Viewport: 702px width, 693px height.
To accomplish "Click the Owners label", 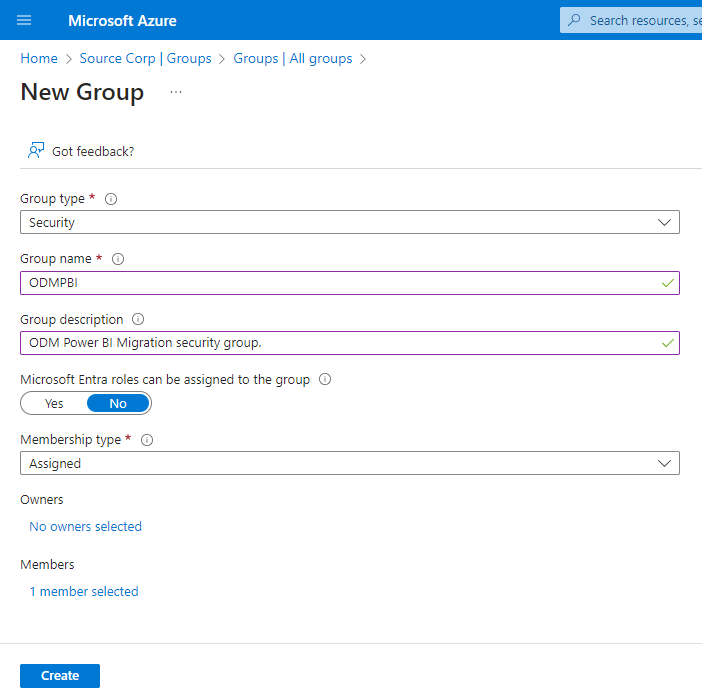I will tap(42, 500).
